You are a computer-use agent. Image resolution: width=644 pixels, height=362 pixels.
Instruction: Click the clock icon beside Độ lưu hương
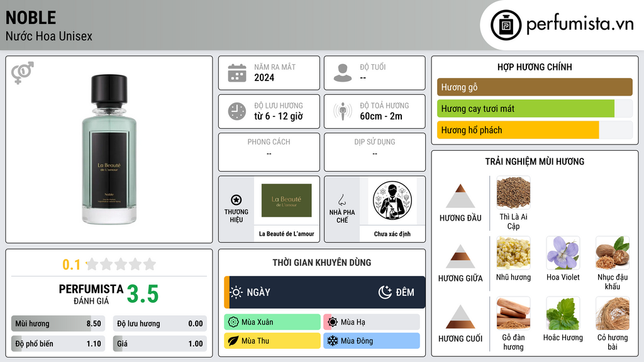[x=237, y=111]
